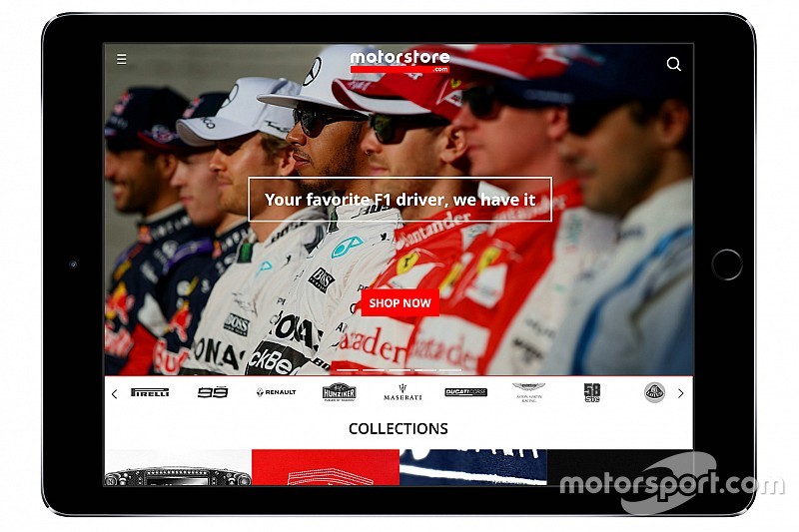Jump to the last hero slide indicator
799x532 pixels.
(450, 370)
